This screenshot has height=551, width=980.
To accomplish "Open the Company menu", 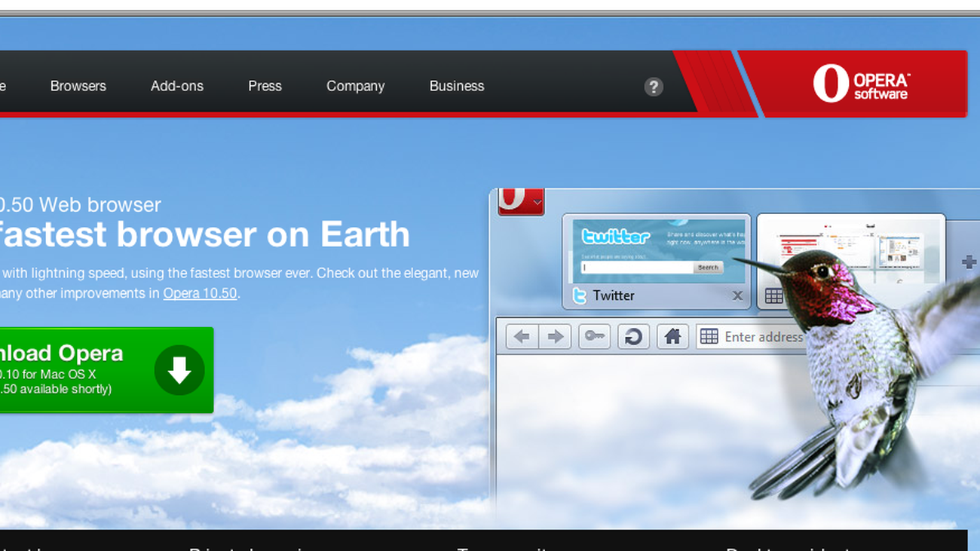I will click(x=355, y=86).
